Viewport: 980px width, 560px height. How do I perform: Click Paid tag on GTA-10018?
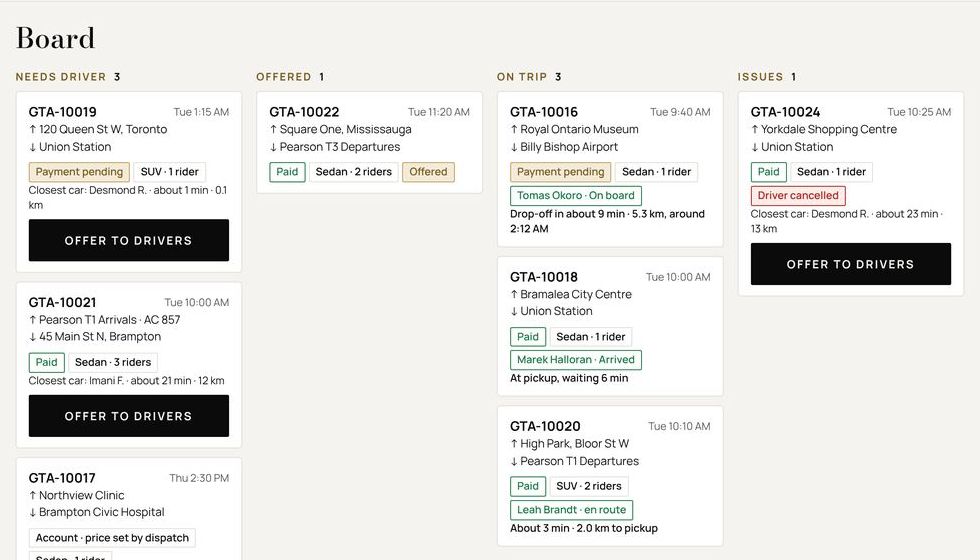point(528,337)
